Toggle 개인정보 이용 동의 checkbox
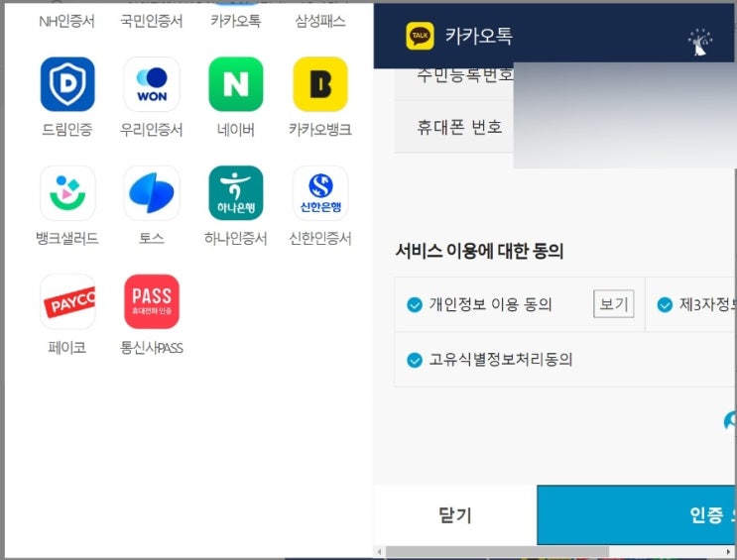 [414, 305]
